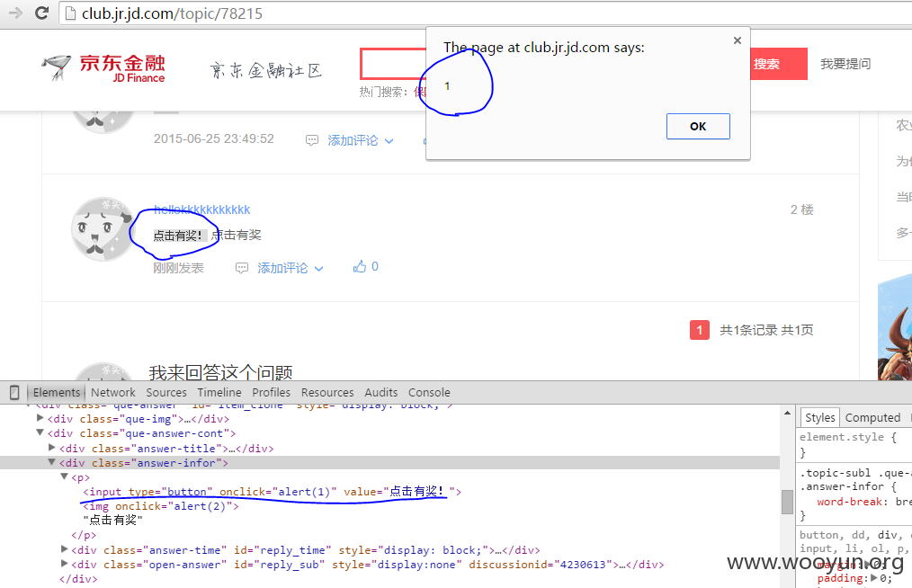
Task: Open the Console tab in DevTools
Action: [429, 392]
